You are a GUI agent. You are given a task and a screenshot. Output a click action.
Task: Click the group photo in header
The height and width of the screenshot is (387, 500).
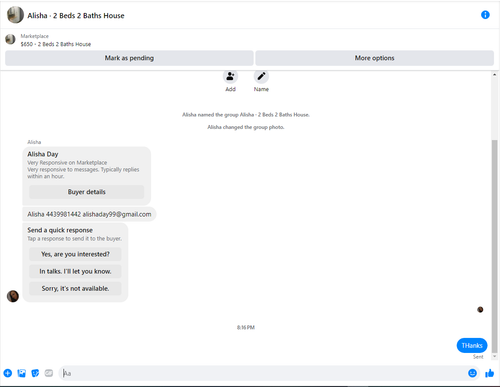15,15
